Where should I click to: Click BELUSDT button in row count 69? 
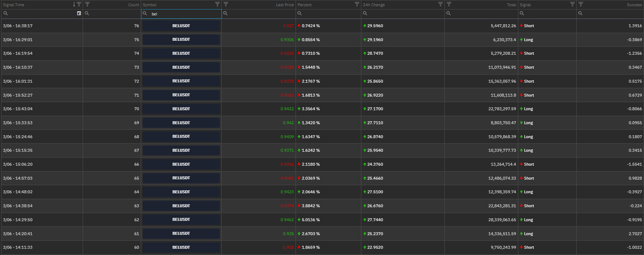pyautogui.click(x=181, y=122)
